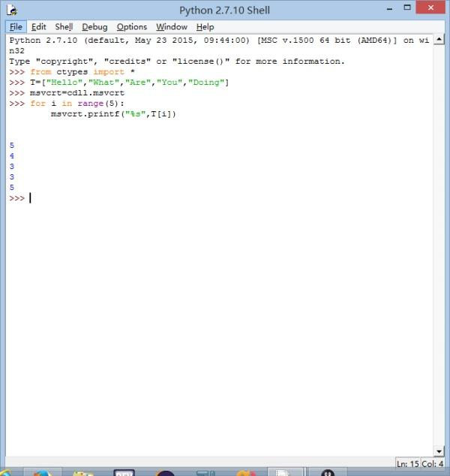
Task: Click the "%s" format string
Action: click(135, 114)
